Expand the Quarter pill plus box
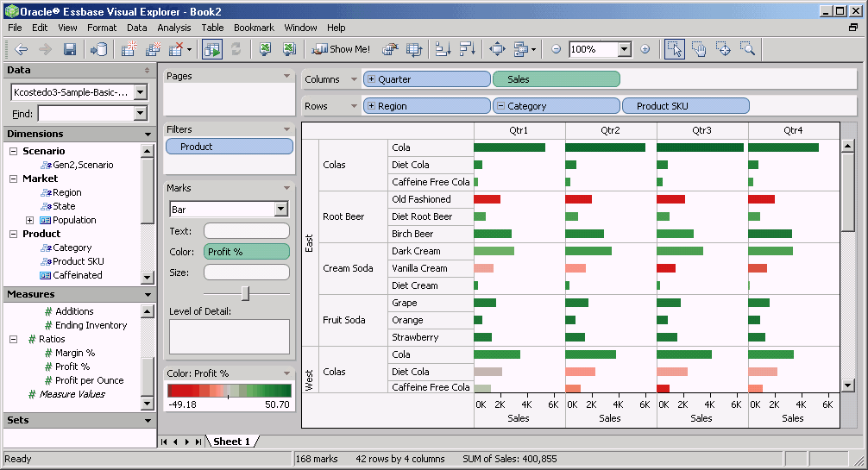Image resolution: width=868 pixels, height=470 pixels. coord(372,79)
